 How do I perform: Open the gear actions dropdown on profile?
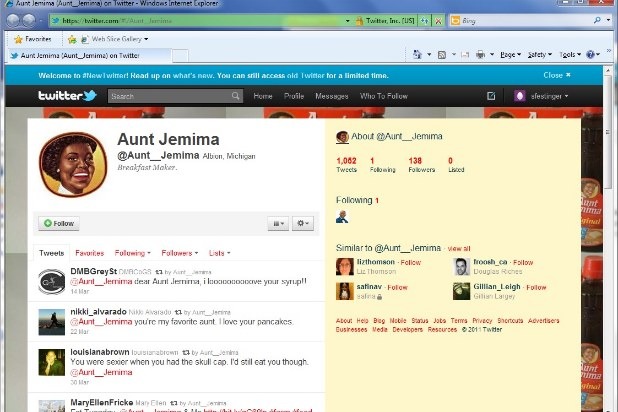(x=304, y=223)
